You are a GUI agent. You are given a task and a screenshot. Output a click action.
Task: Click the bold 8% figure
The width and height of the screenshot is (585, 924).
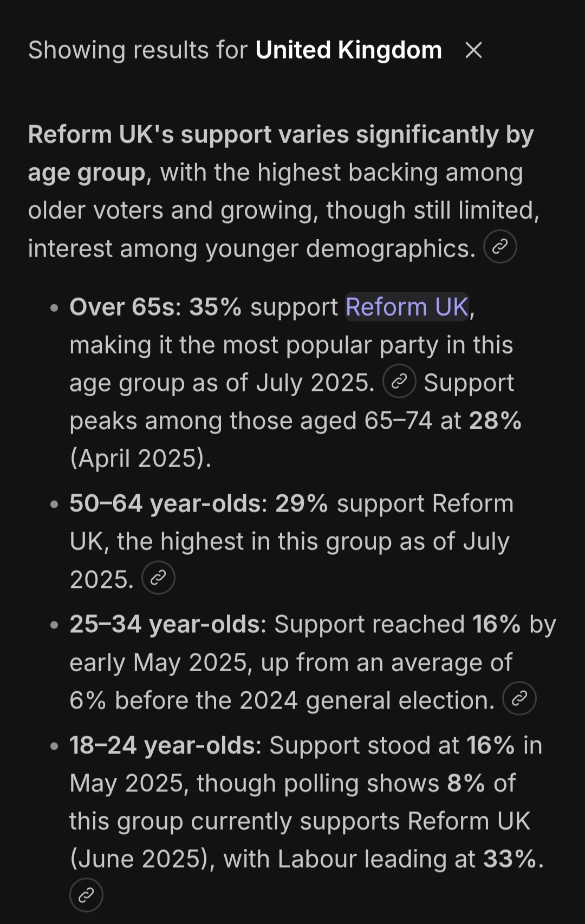pyautogui.click(x=465, y=783)
